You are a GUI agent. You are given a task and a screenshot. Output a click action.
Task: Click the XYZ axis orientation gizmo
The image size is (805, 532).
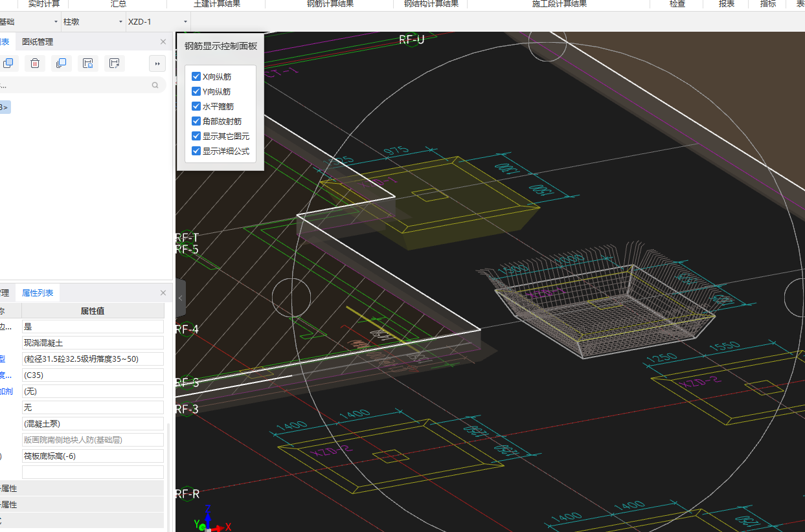coord(212,518)
